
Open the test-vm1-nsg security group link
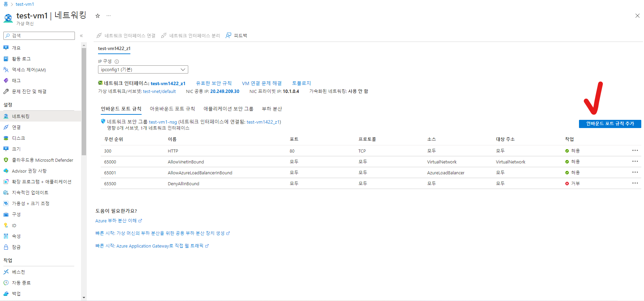coord(163,122)
